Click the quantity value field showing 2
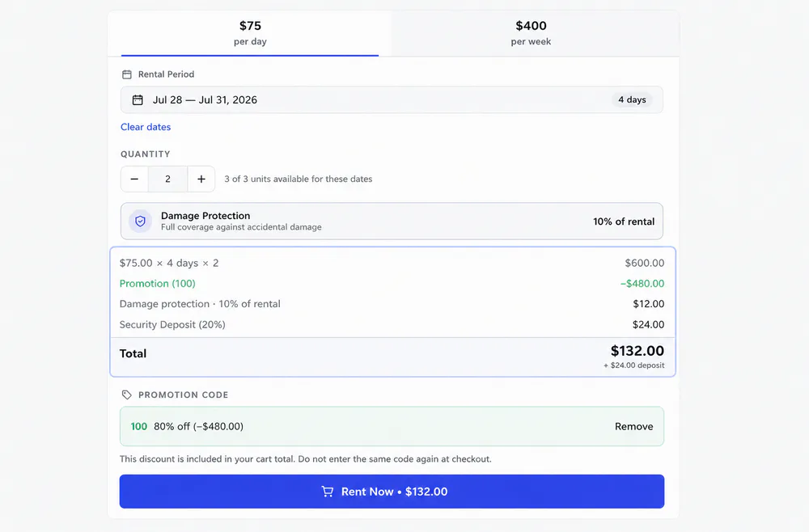The width and height of the screenshot is (809, 532). click(167, 179)
